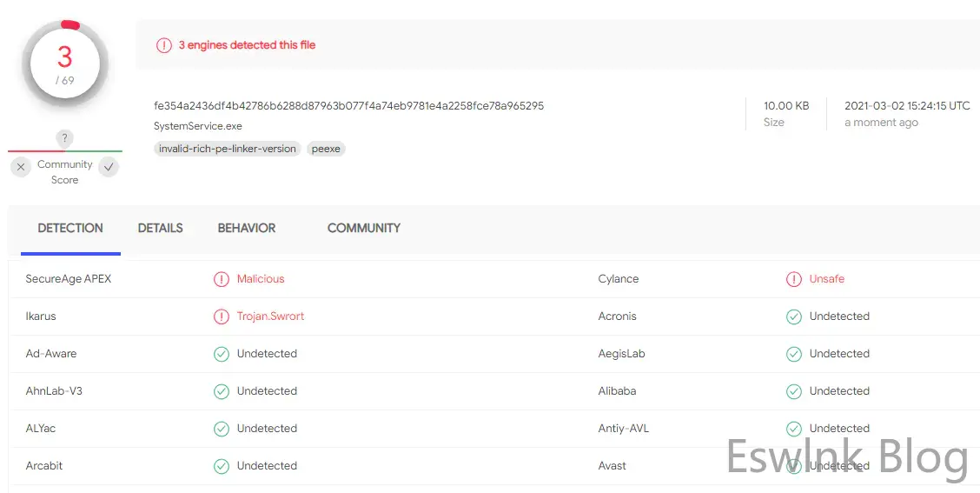Click the red alert icon beside Unsafe
The image size is (980, 493).
794,279
